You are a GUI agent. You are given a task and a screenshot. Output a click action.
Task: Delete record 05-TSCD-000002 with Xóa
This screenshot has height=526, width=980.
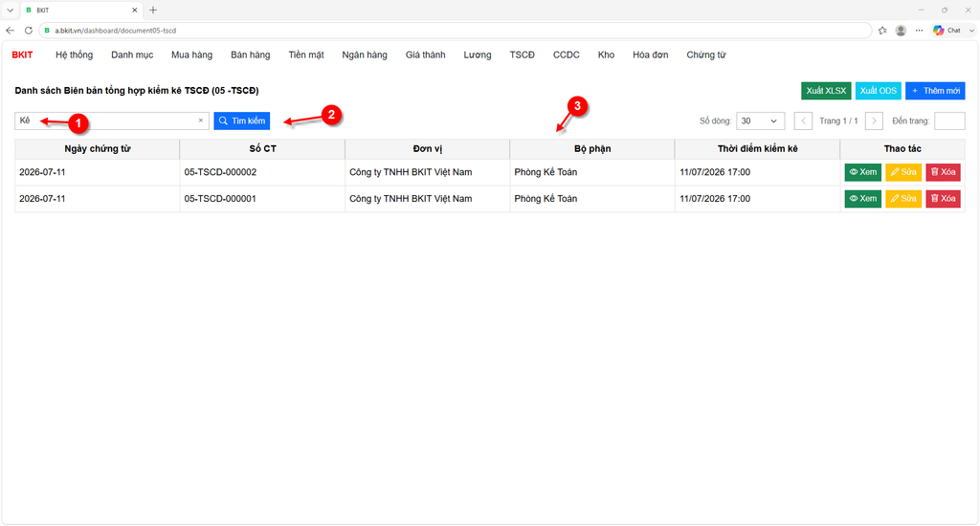(943, 172)
